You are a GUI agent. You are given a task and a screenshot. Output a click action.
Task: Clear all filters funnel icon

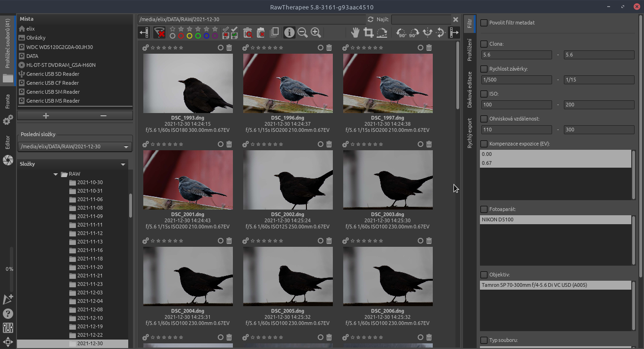pyautogui.click(x=160, y=32)
